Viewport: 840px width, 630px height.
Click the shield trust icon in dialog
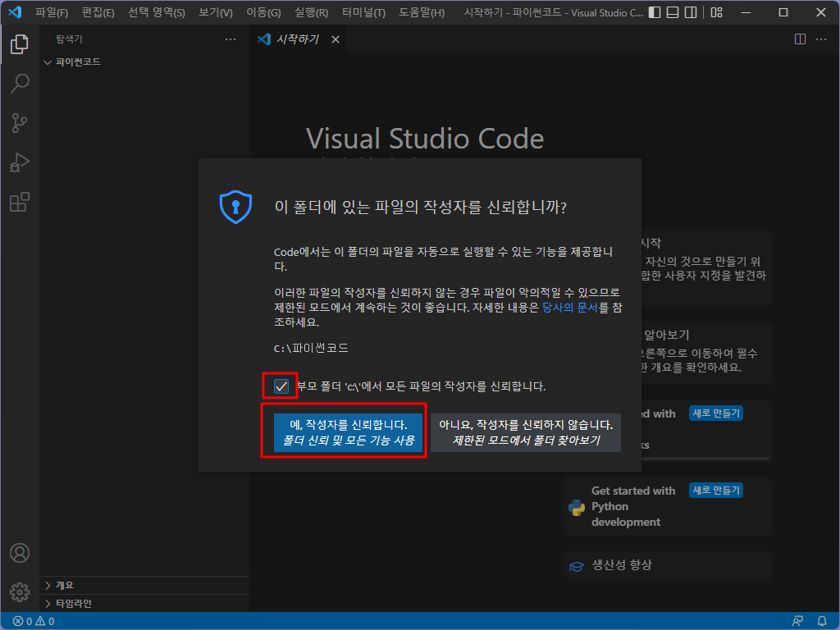tap(235, 207)
